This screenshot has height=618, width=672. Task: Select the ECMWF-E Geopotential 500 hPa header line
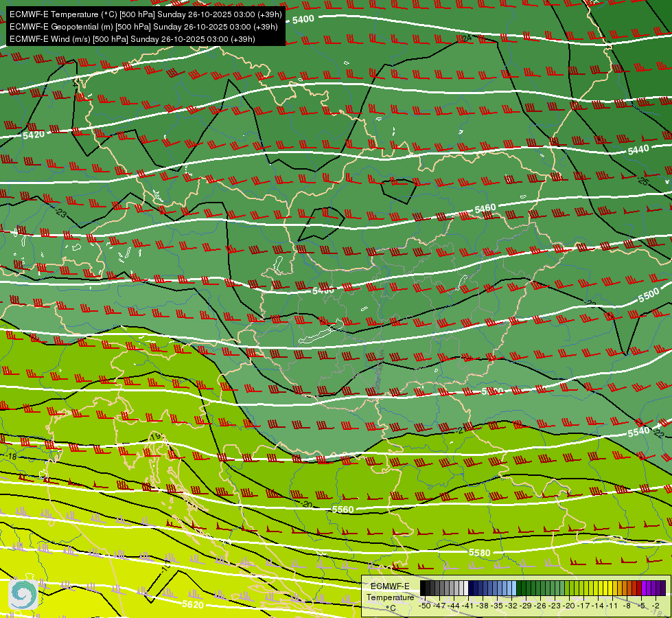(143, 27)
